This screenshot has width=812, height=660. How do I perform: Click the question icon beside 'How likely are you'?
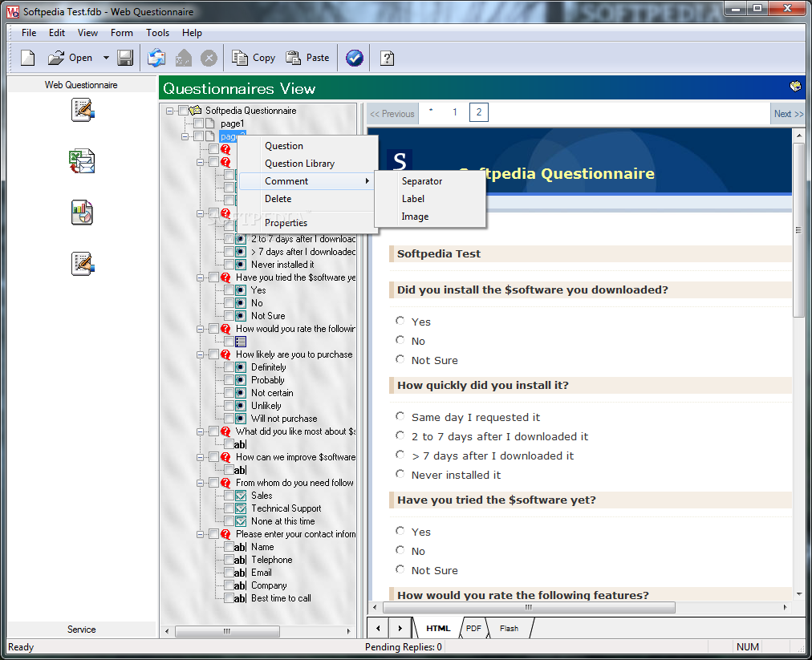pyautogui.click(x=225, y=354)
